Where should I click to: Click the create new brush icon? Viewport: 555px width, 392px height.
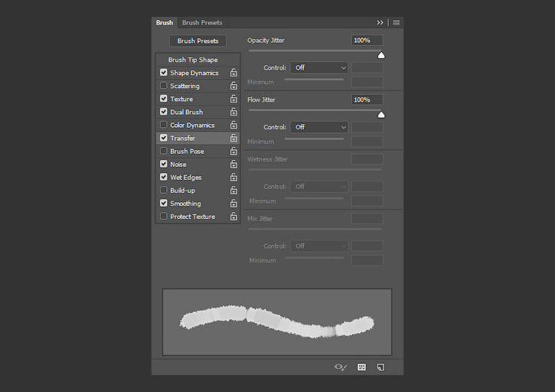click(x=381, y=367)
